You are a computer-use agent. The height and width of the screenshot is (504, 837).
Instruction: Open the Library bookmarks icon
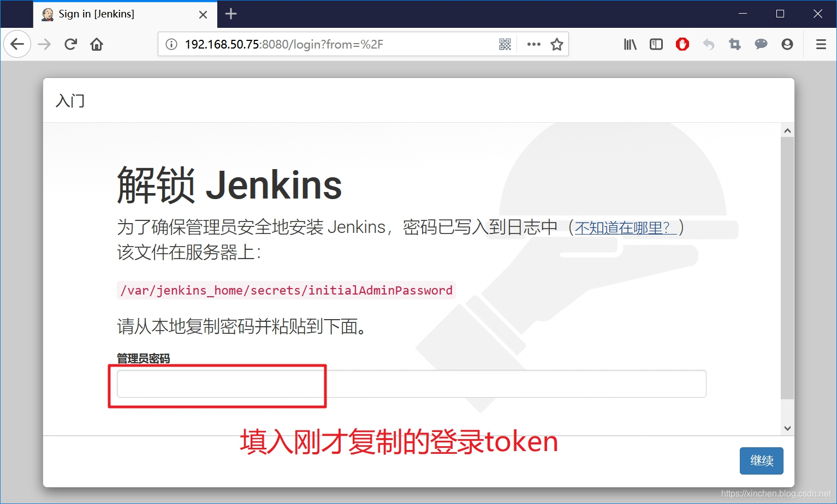630,44
